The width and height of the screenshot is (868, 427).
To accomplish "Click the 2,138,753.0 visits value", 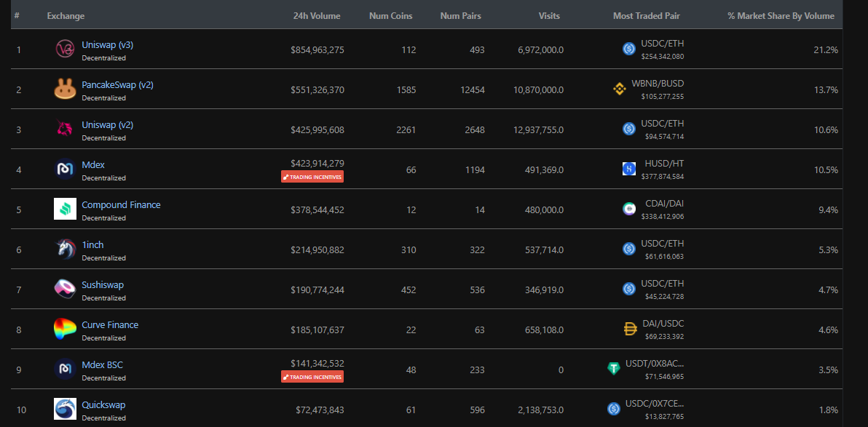I will [x=541, y=410].
